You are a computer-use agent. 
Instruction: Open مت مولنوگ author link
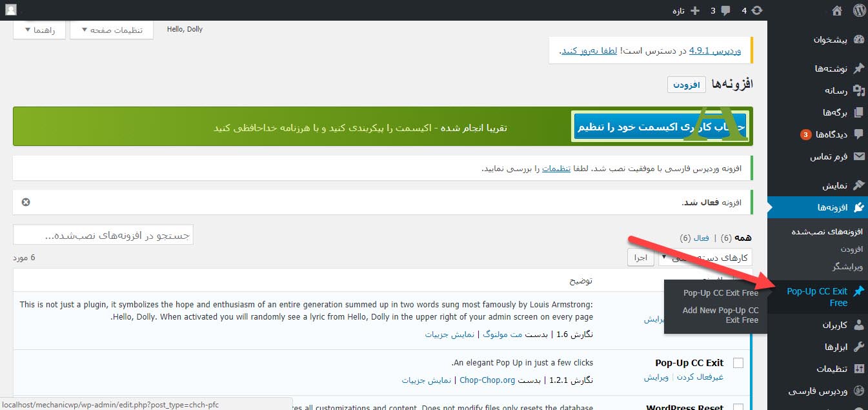point(501,334)
